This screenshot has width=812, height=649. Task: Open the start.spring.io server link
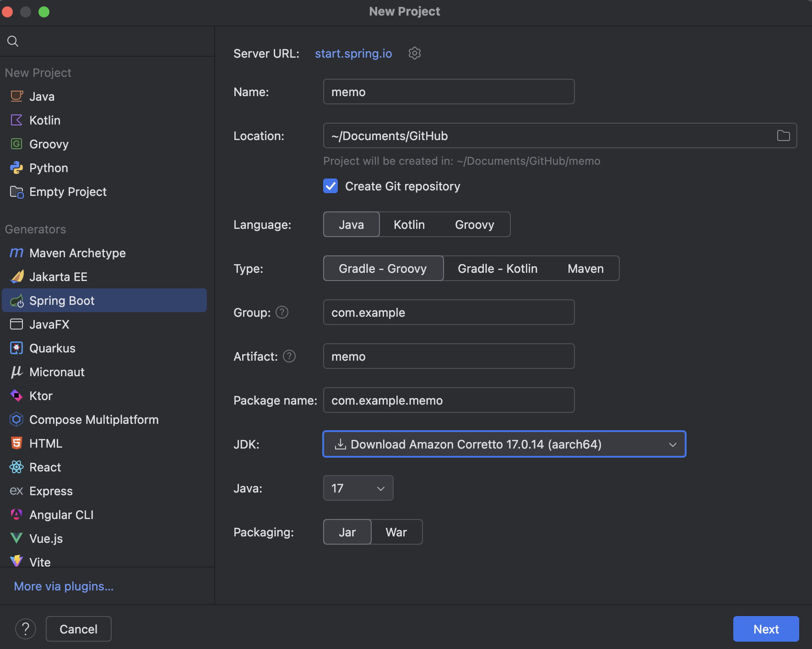coord(353,54)
